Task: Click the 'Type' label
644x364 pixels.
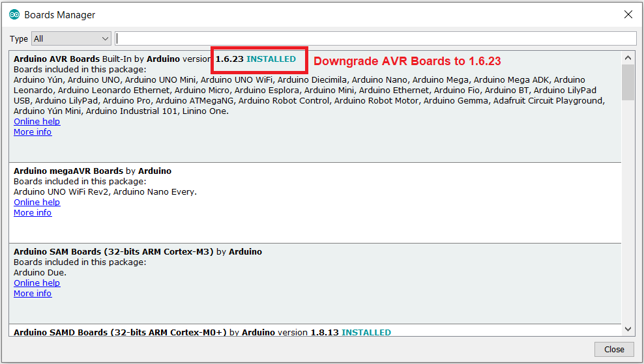Action: pyautogui.click(x=19, y=39)
